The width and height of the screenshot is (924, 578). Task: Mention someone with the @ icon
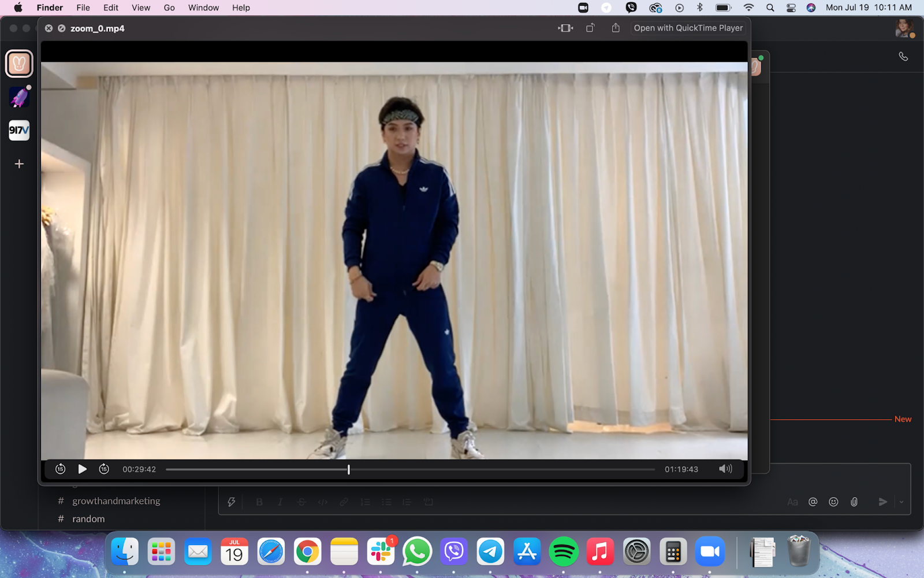[x=813, y=502]
